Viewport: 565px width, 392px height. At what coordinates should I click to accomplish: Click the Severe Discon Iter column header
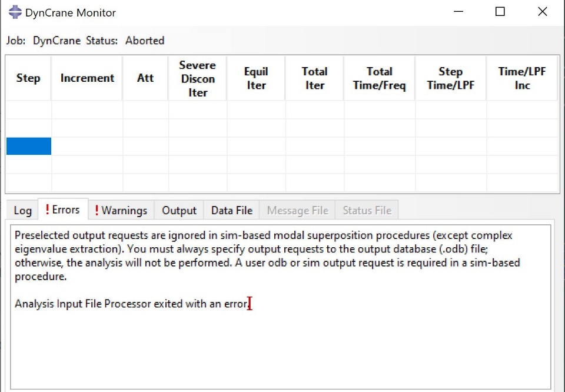198,78
